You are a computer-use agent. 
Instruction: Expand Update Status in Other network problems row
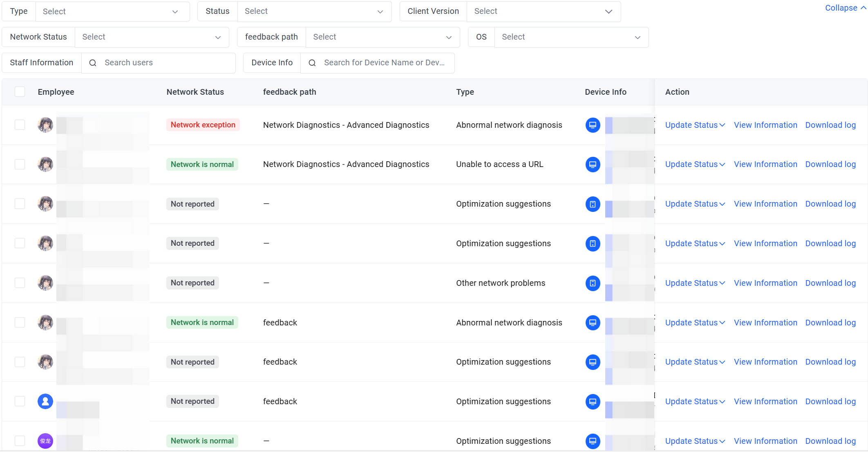[x=695, y=283]
